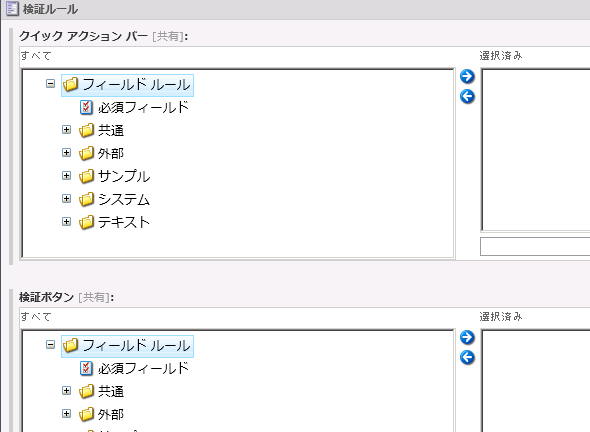Click the upper フィールド ルール folder icon
The width and height of the screenshot is (590, 432).
71,84
